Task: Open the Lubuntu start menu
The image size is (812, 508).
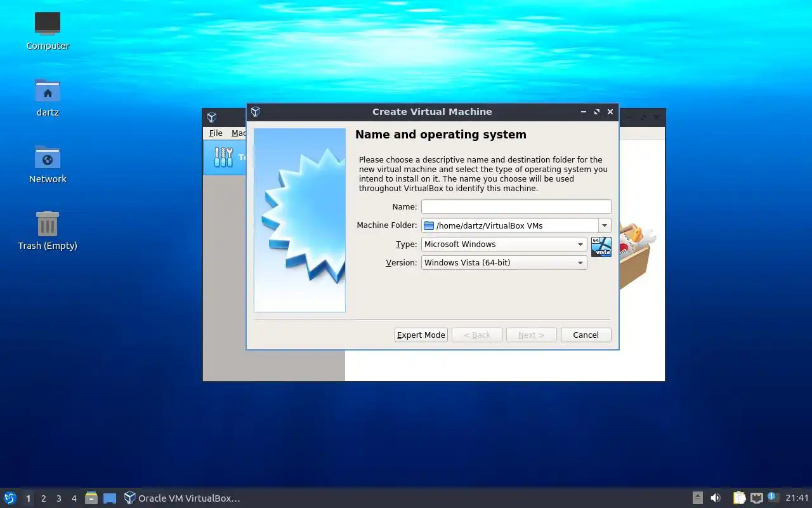Action: tap(10, 498)
